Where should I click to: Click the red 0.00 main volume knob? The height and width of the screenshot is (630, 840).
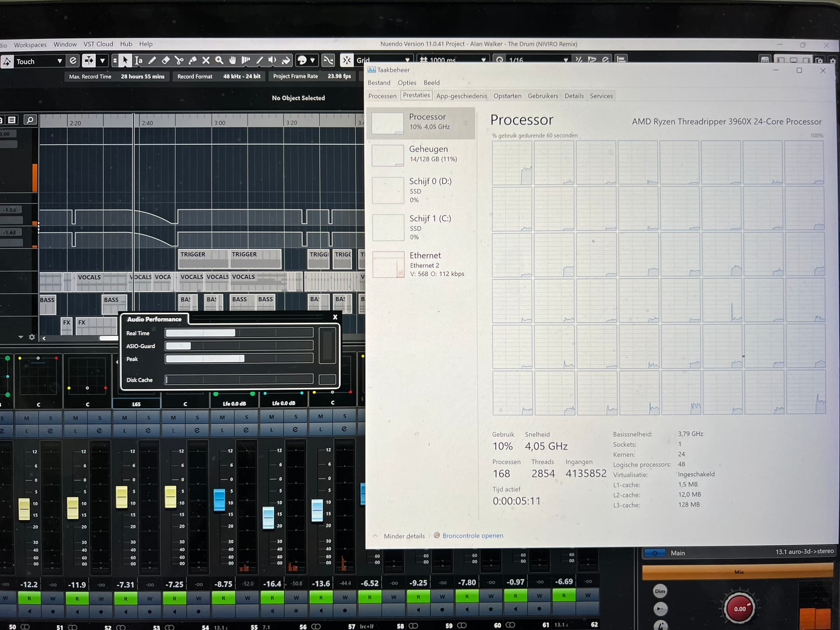(x=739, y=609)
